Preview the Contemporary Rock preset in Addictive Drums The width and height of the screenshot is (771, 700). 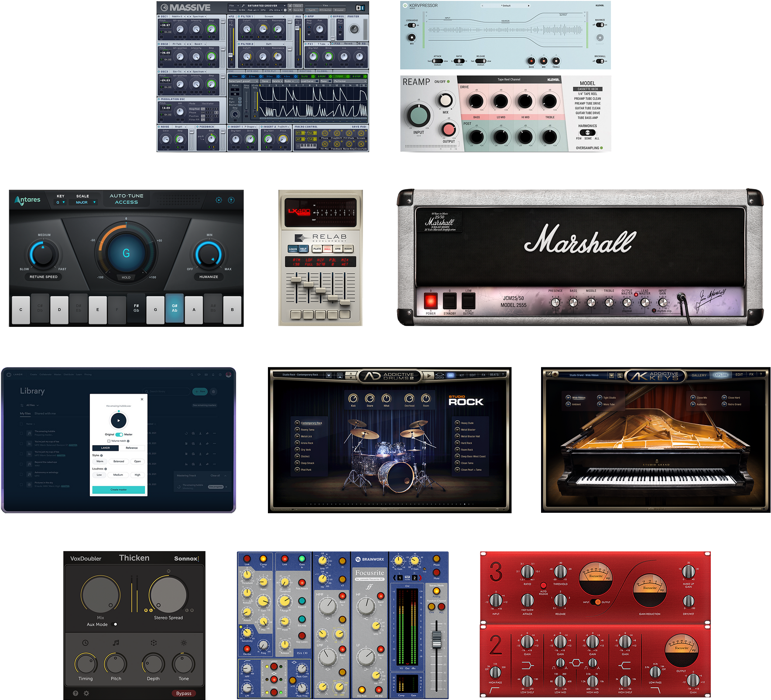[x=297, y=423]
